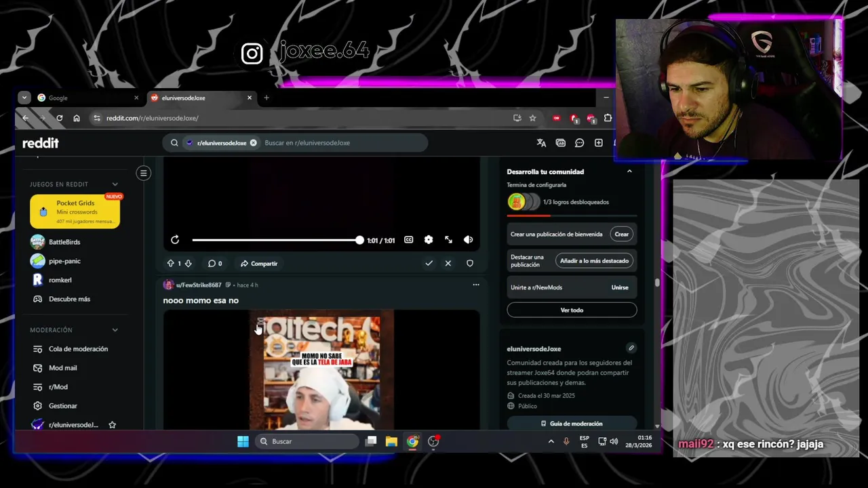Bookmark this page with star
Viewport: 868px width, 488px height.
point(533,118)
